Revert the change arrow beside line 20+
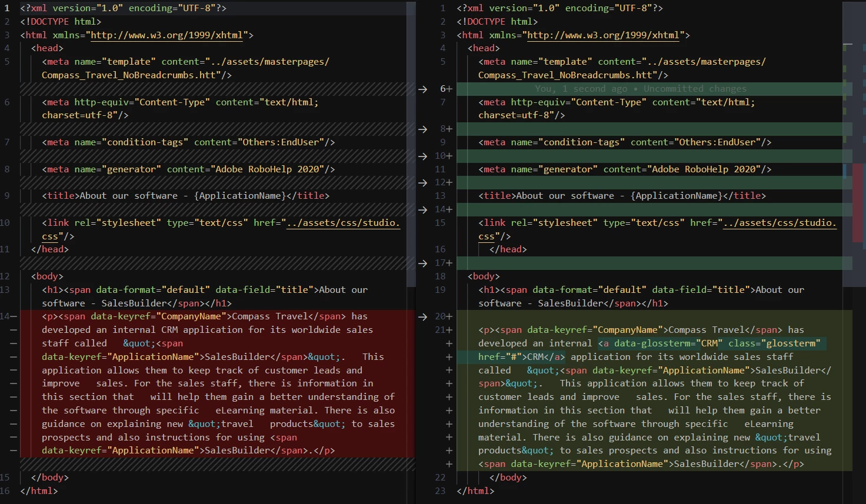This screenshot has height=504, width=866. 422,316
